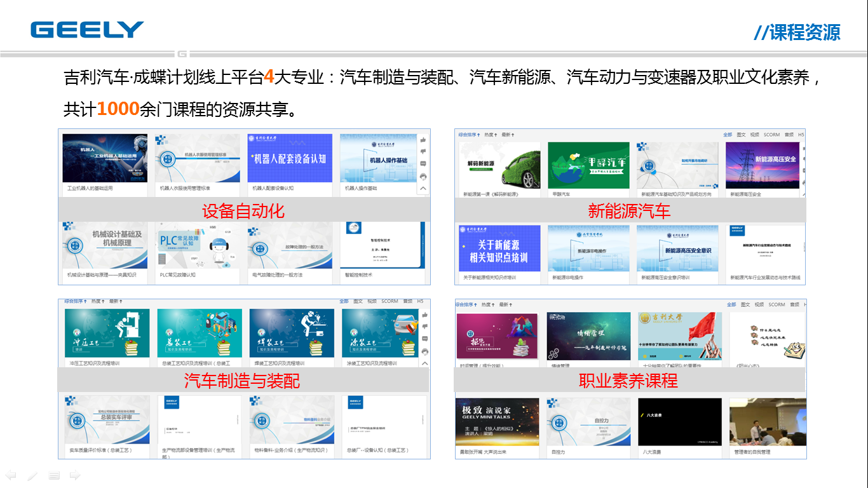Viewport: 868px width, 488px height.
Task: Click customer service headset icon in 设备自动化 panel
Action: [x=423, y=176]
